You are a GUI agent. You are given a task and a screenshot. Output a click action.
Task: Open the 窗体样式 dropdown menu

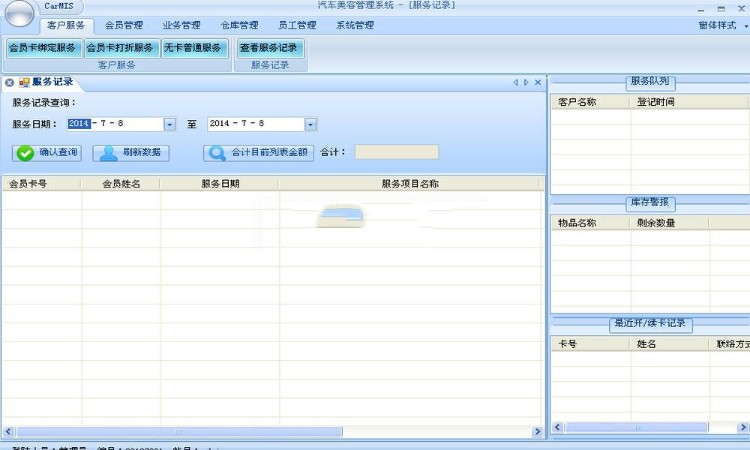[x=723, y=25]
